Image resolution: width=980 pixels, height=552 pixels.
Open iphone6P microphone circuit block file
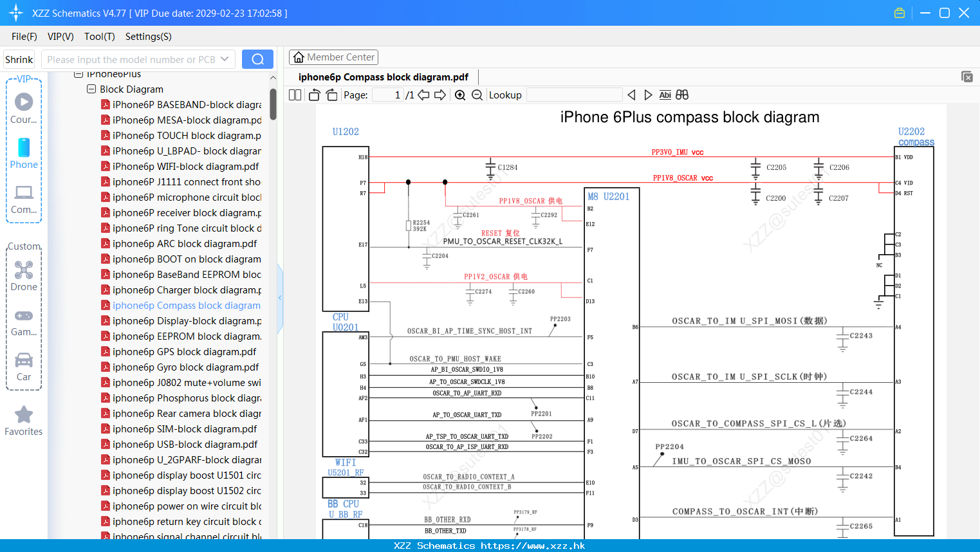187,197
